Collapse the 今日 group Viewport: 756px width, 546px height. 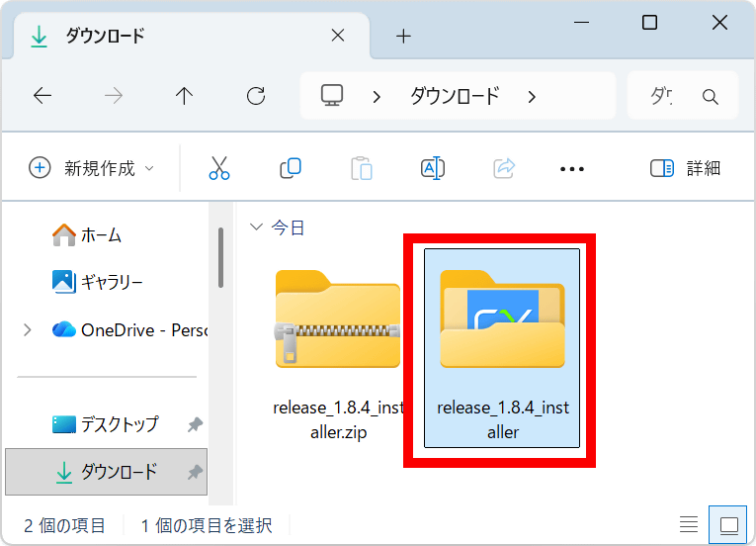(257, 227)
